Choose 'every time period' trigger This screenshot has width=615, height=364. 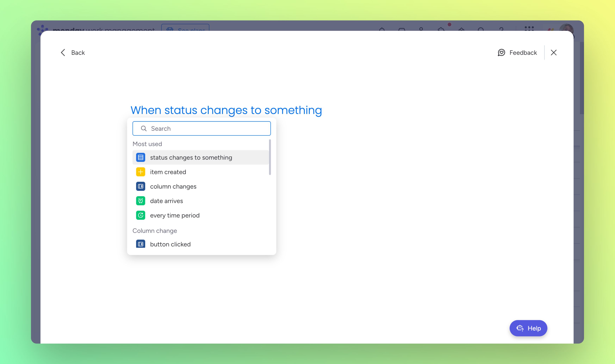175,215
